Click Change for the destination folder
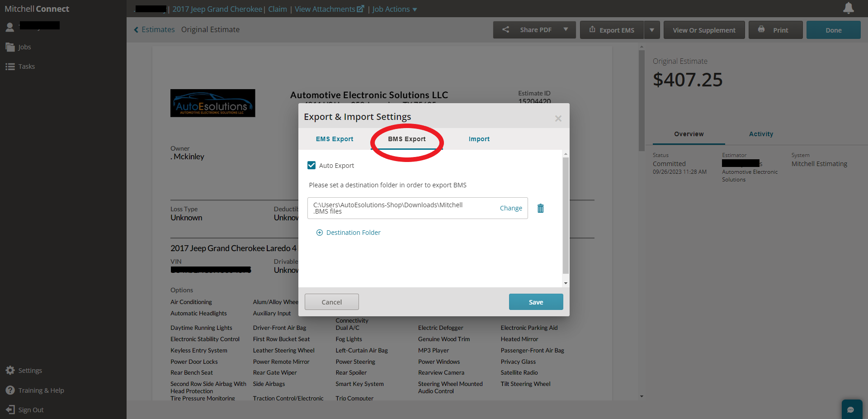The height and width of the screenshot is (419, 868). tap(511, 208)
